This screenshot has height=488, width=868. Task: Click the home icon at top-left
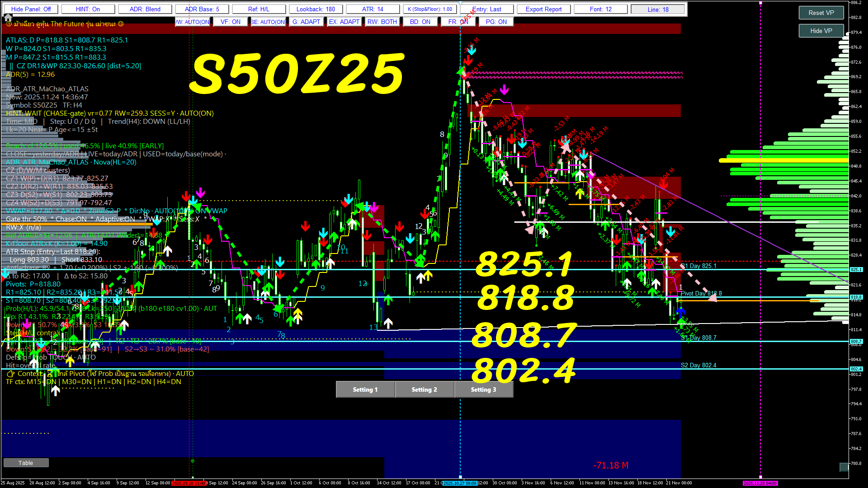pos(8,18)
